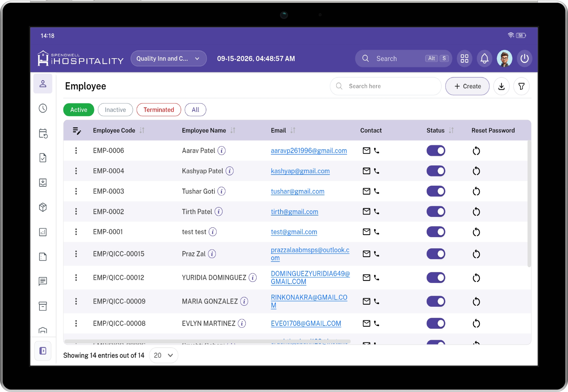Image resolution: width=568 pixels, height=392 pixels.
Task: Expand the Quality Inn property dropdown
Action: 169,59
